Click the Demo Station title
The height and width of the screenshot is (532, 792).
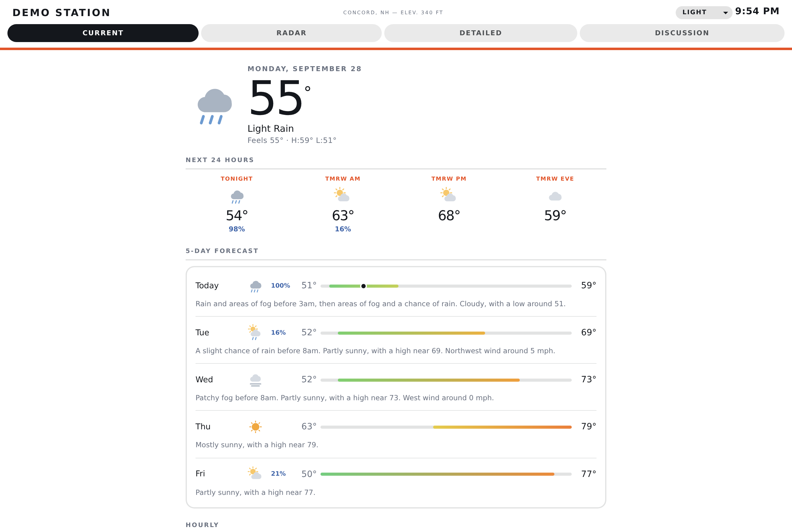tap(62, 13)
